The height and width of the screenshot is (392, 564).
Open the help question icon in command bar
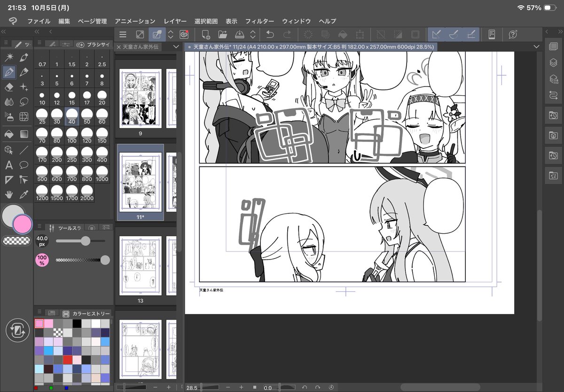coord(513,34)
